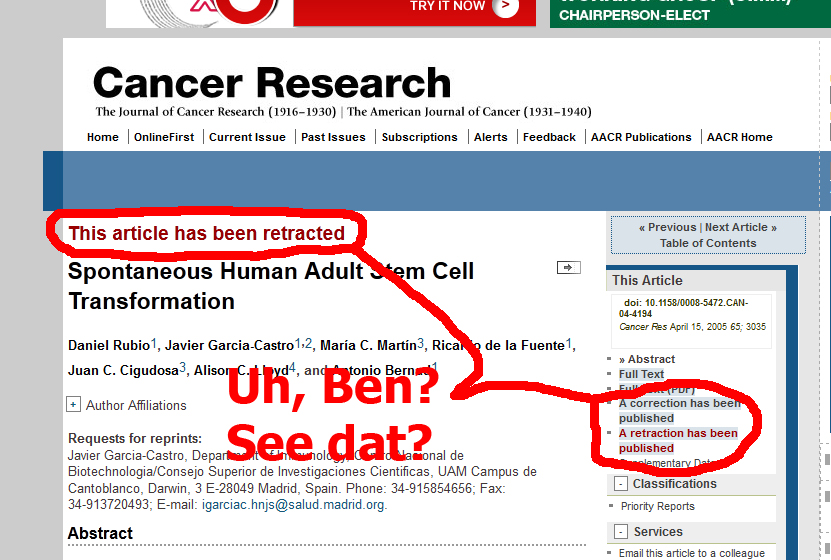Jump to Next Article
The width and height of the screenshot is (831, 560).
point(740,227)
